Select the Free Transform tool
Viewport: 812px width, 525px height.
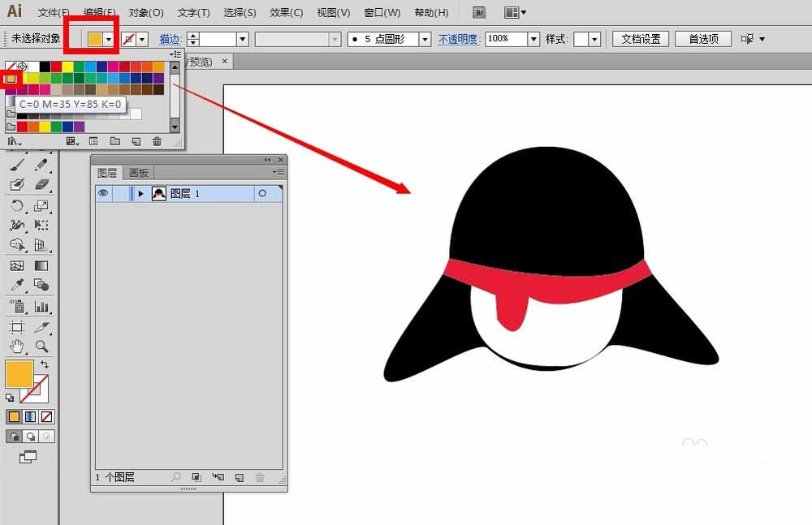tap(41, 226)
